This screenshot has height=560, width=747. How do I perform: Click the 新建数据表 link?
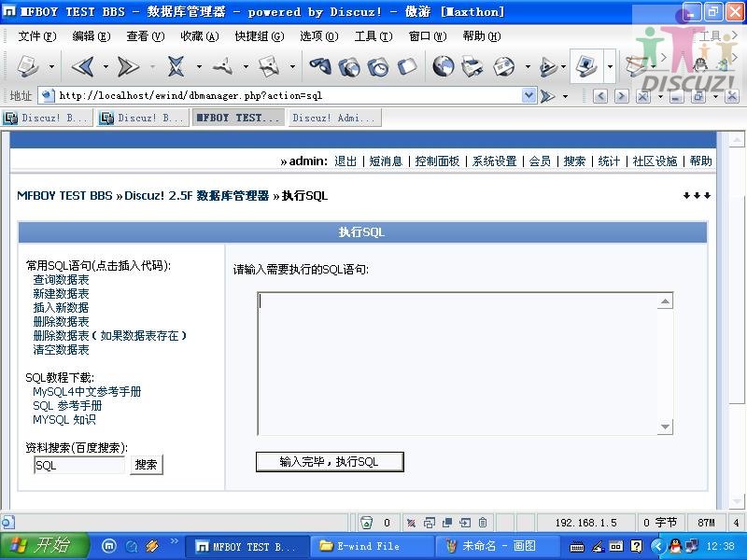pos(61,293)
